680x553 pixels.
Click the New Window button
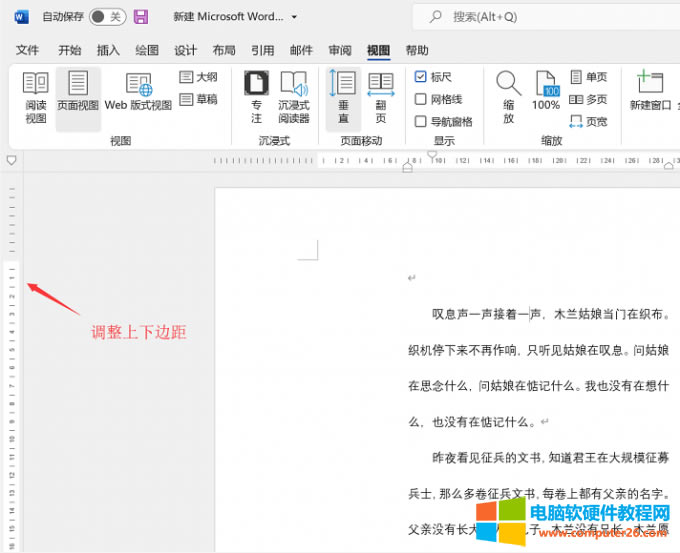[651, 92]
